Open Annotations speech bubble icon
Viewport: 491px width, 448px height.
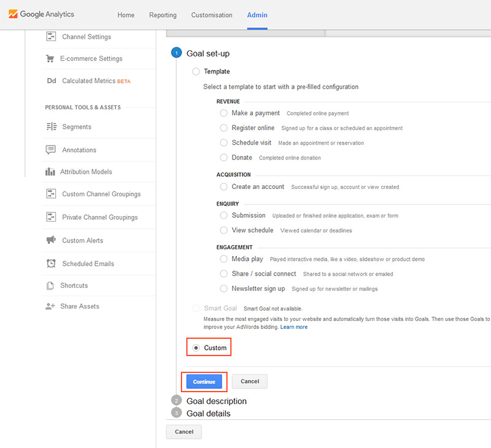[x=51, y=150]
